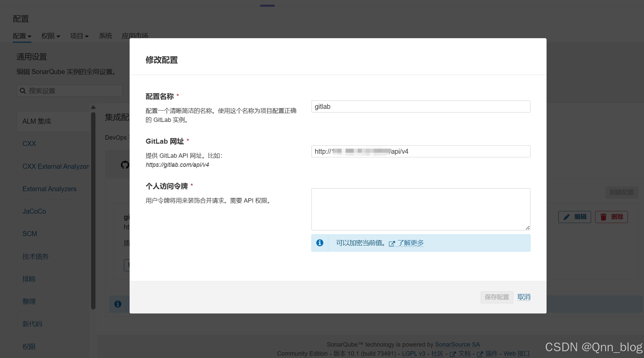Open the 技术债务 settings category
The image size is (644, 358).
(54, 257)
